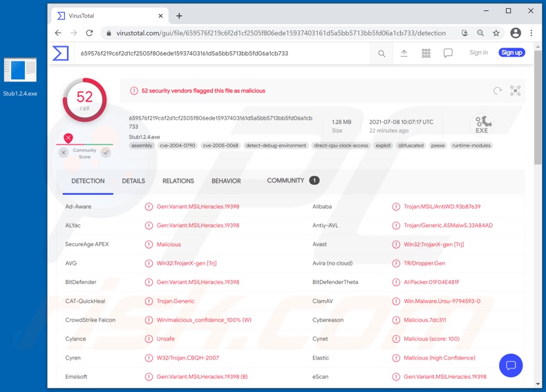Click the assembly tag
Viewport: 546px width, 392px height.
coord(142,146)
